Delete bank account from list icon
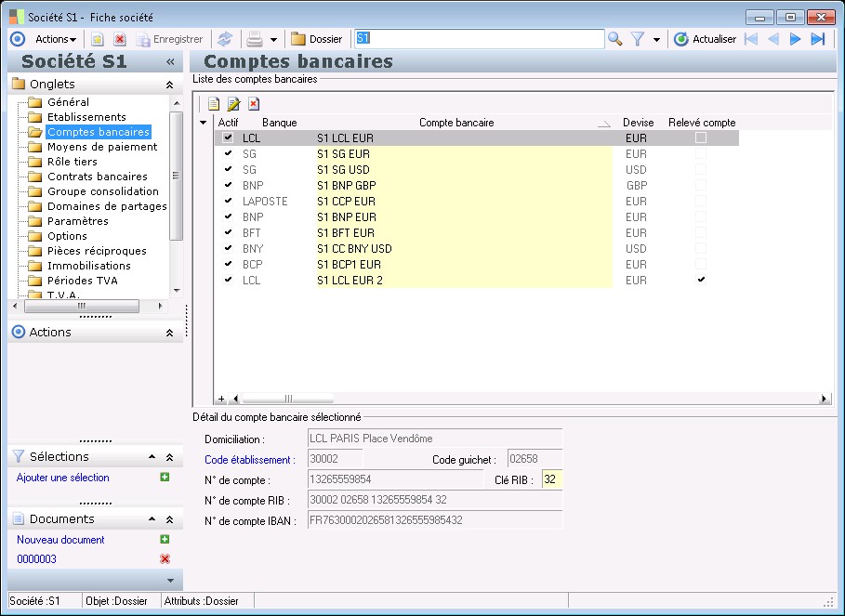 [x=254, y=104]
